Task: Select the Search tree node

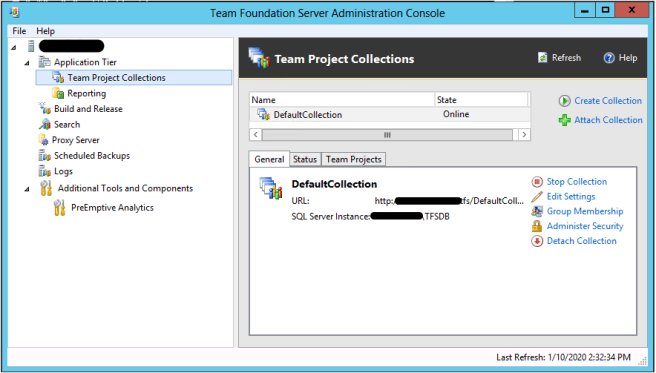Action: (x=67, y=124)
